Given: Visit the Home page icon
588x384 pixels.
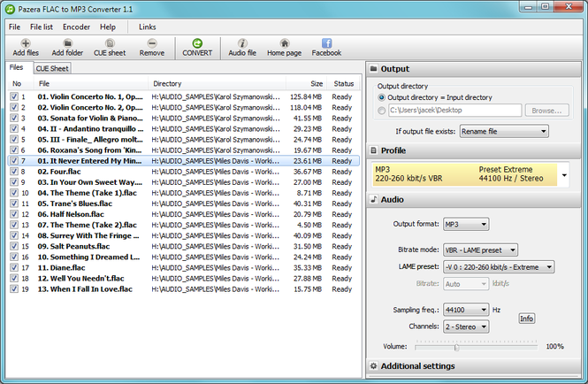Looking at the screenshot, I should click(284, 43).
